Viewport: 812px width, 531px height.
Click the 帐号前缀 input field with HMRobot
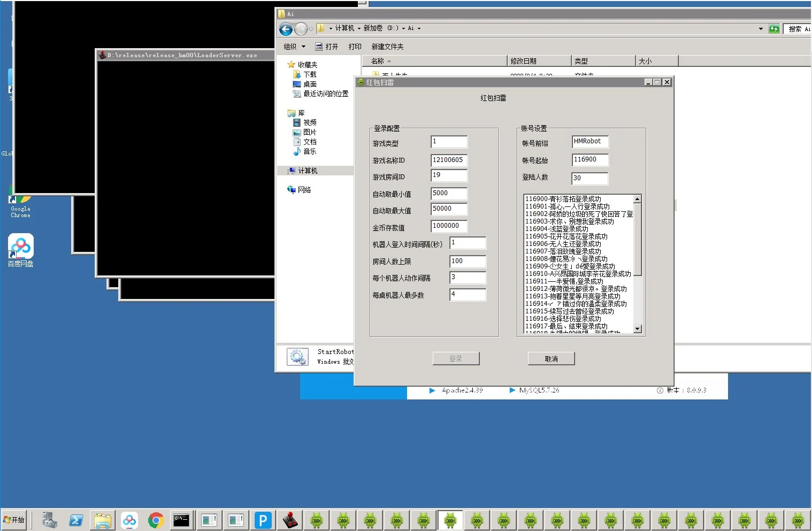tap(589, 142)
